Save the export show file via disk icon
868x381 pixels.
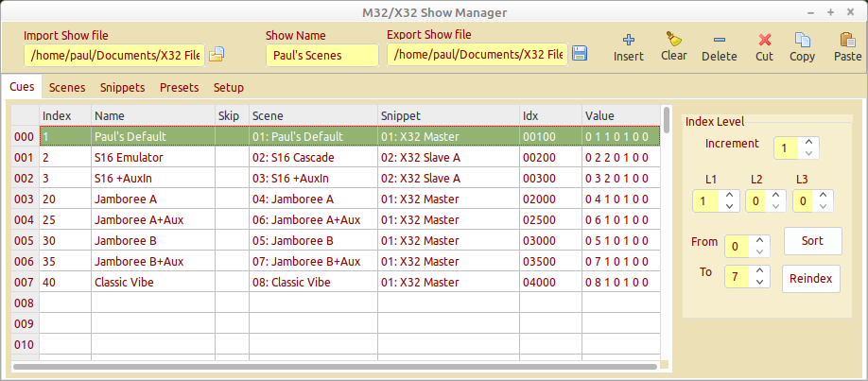coord(579,54)
